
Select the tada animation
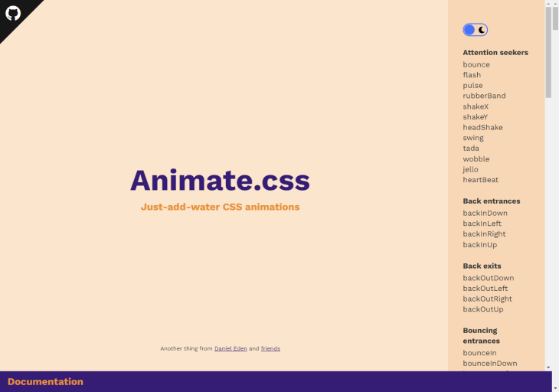coord(471,149)
